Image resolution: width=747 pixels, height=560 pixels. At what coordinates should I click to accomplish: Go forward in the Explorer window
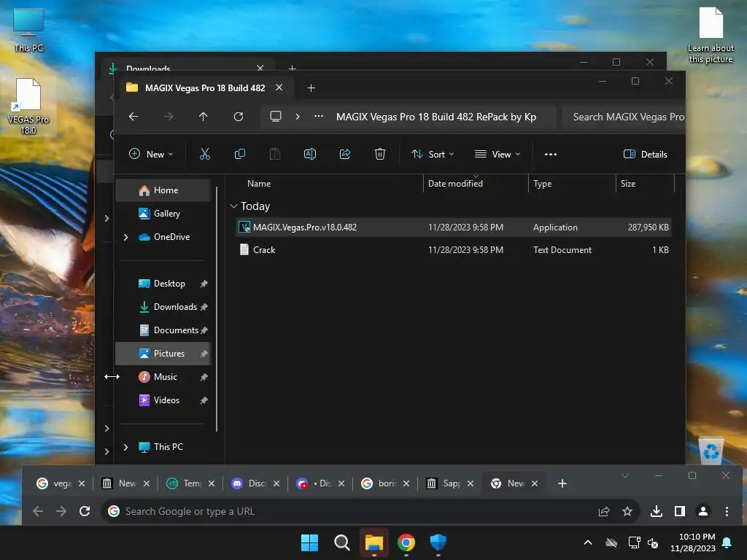coord(169,117)
